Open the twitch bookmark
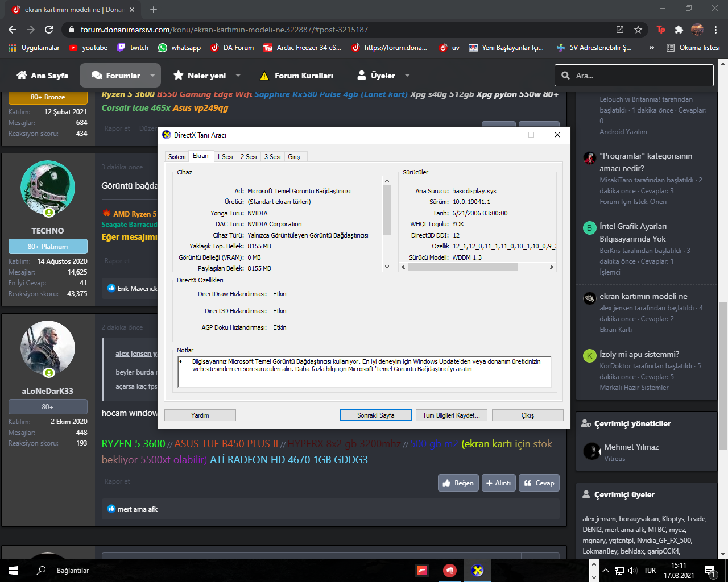 133,48
